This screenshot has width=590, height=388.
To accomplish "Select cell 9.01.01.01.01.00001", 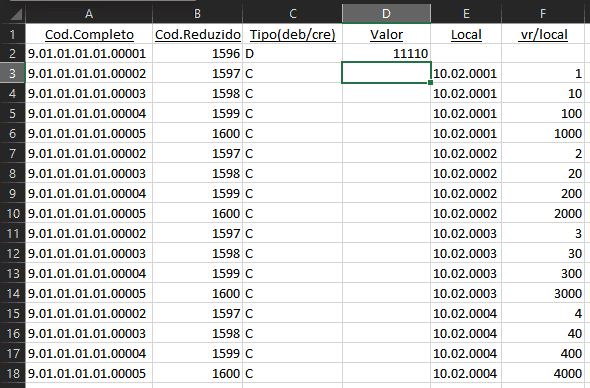I will [89, 53].
